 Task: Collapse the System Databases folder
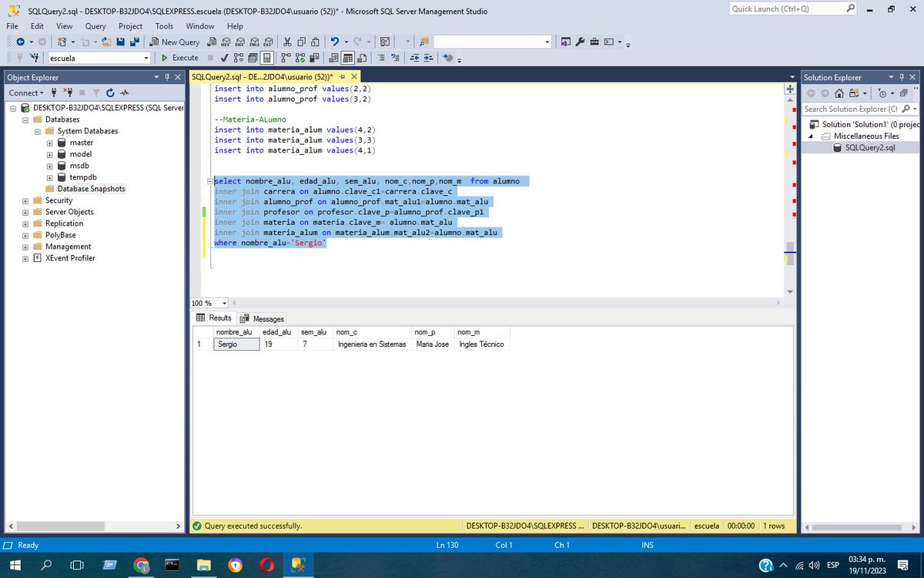(x=37, y=130)
